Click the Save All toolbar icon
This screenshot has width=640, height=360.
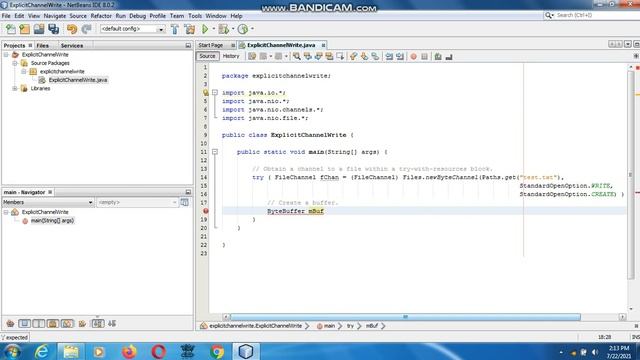(53, 29)
